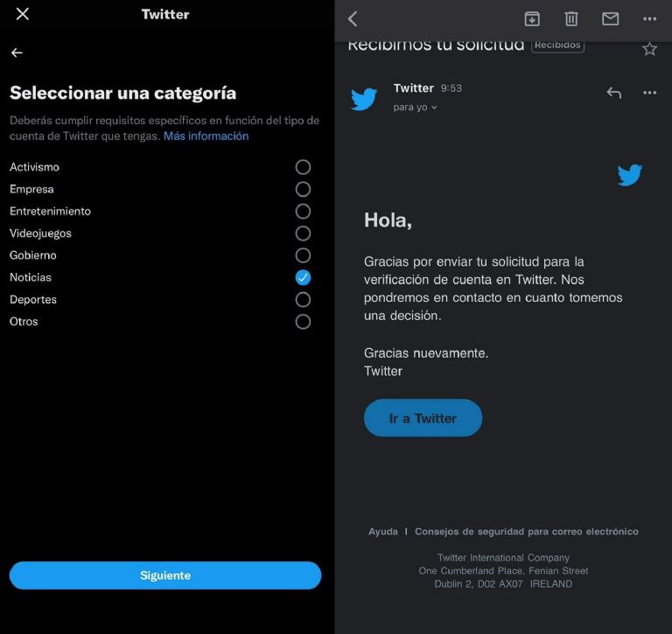Open the Más información link
The height and width of the screenshot is (634, 672).
[x=206, y=136]
